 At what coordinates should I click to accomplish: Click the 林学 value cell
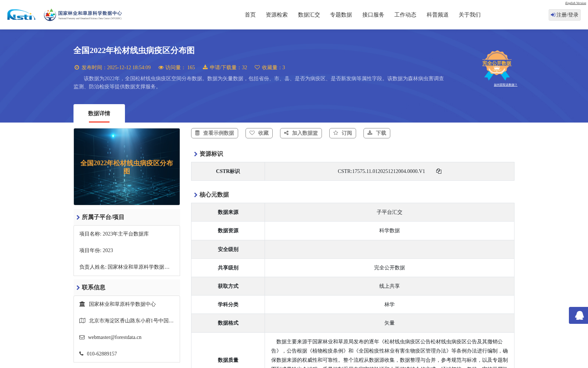[390, 304]
